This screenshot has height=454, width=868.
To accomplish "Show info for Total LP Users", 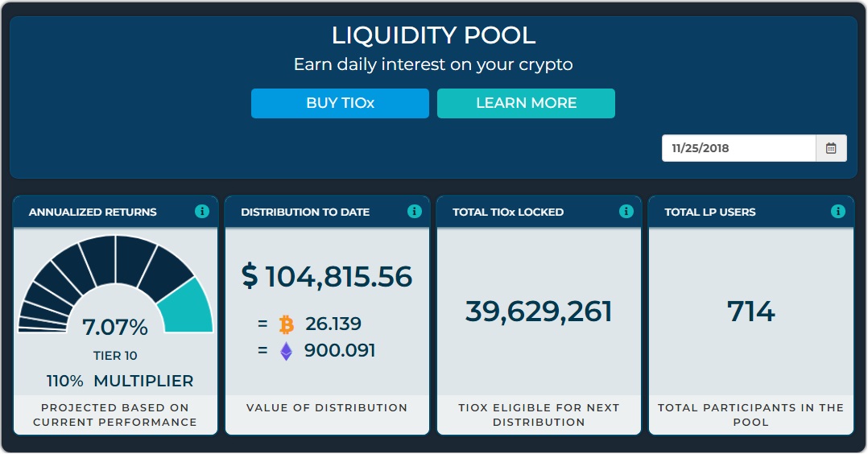I will 838,212.
